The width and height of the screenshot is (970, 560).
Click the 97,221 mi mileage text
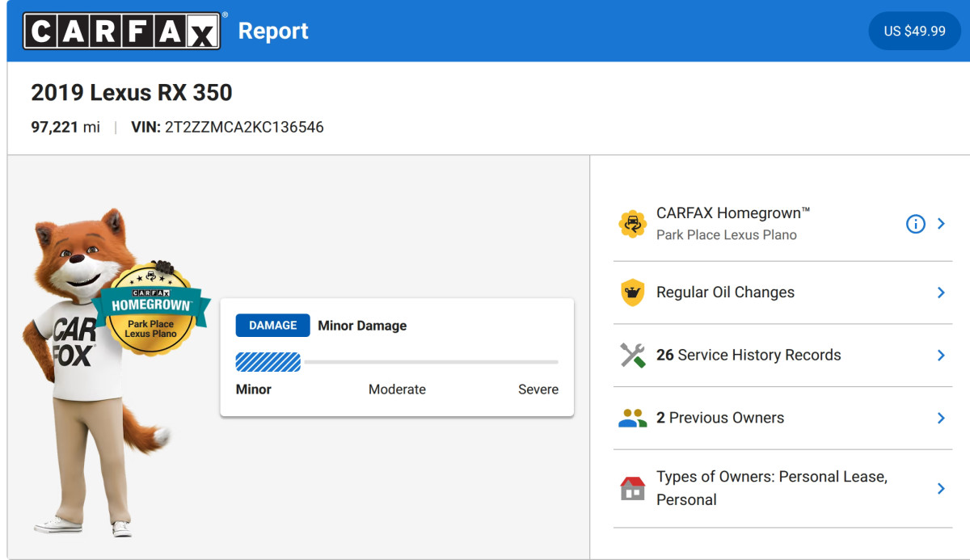pyautogui.click(x=65, y=127)
